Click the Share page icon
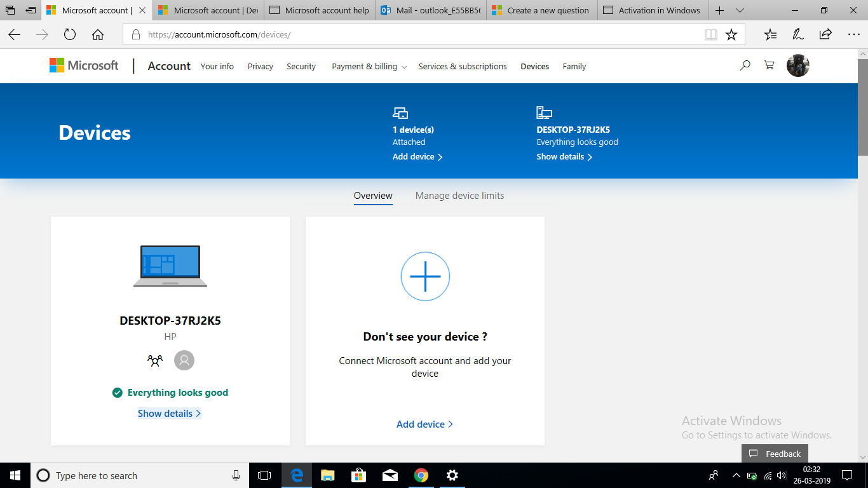The image size is (868, 488). click(x=825, y=35)
